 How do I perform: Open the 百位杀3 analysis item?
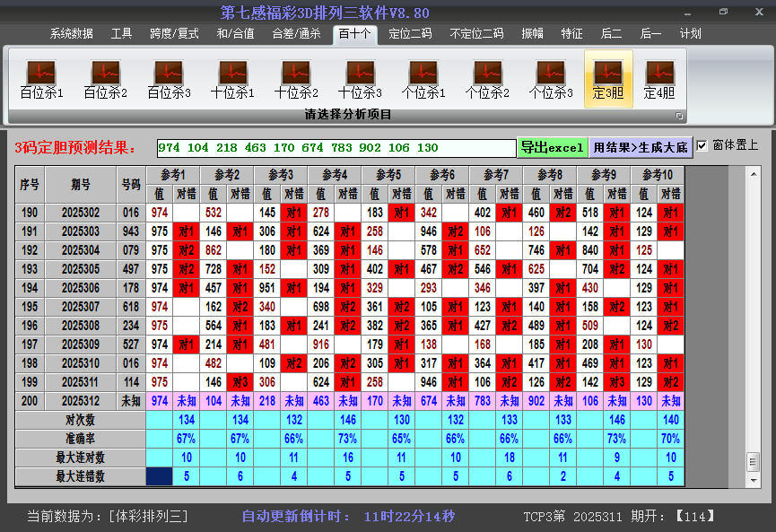[169, 79]
